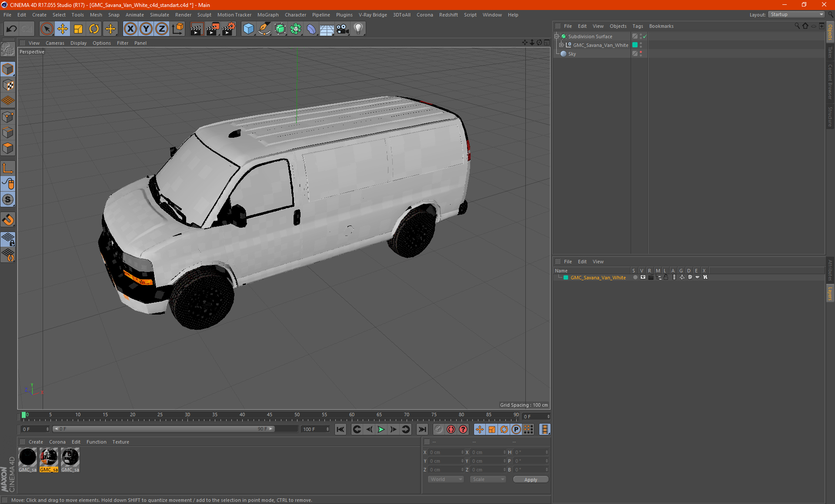Toggle the Subdivision Surface enable checkmark
This screenshot has height=504, width=835.
(645, 36)
